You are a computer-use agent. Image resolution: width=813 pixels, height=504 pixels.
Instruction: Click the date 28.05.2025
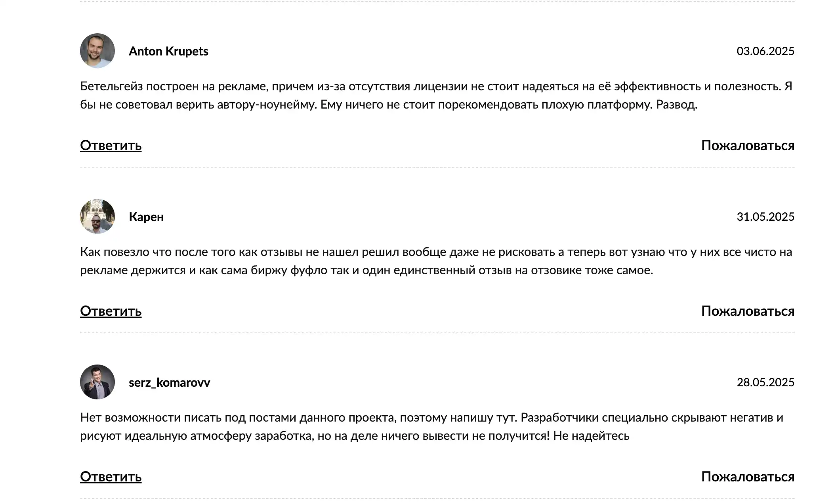tap(765, 382)
